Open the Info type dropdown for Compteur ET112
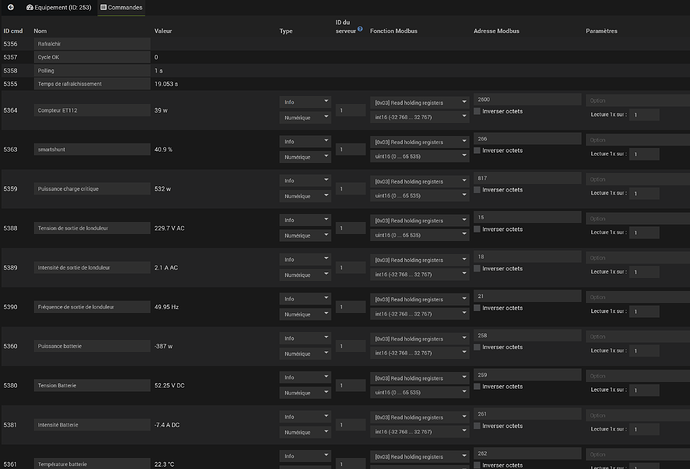Screen dimensions: 690x469 [305, 101]
